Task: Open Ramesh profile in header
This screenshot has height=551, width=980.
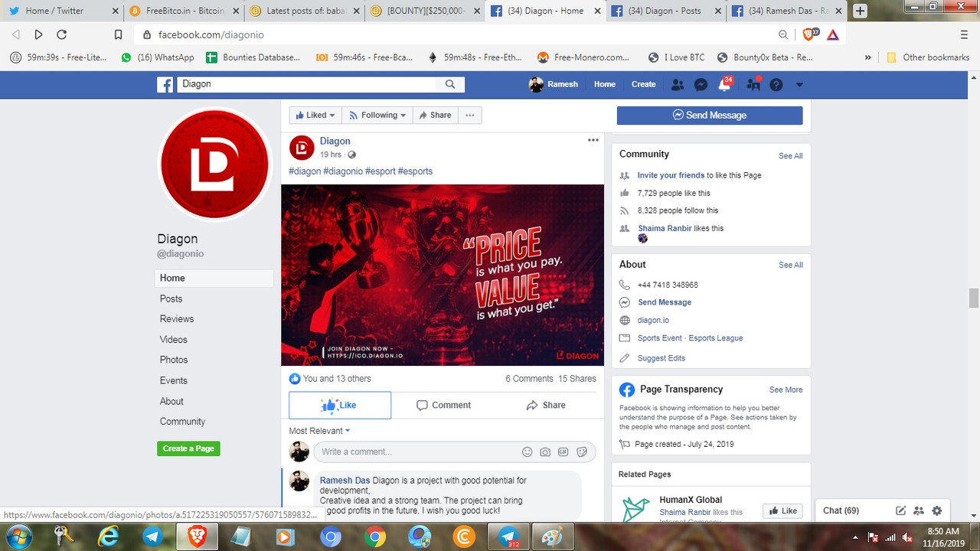Action: 554,84
